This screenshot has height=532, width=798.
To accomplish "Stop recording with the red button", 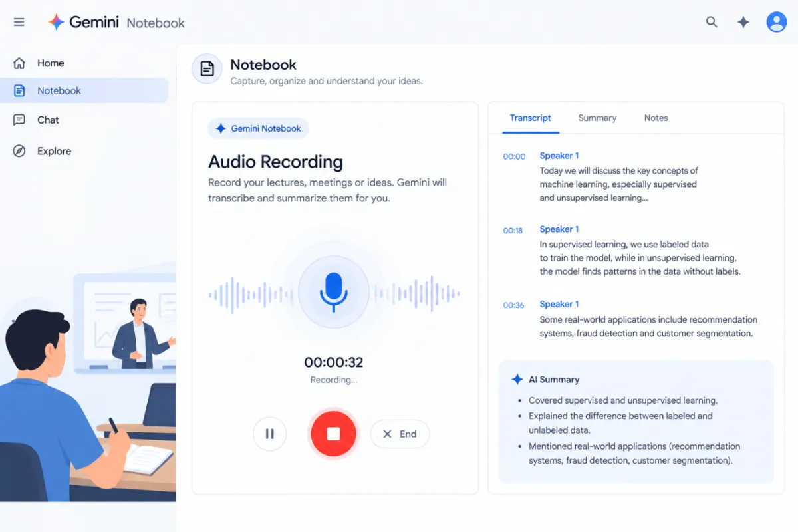I will click(333, 434).
